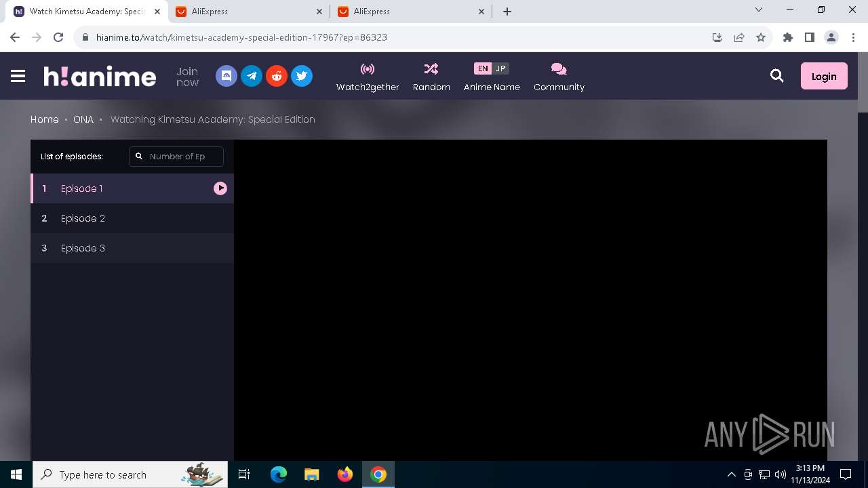Open the Twitter icon
This screenshot has height=488, width=868.
(x=302, y=76)
